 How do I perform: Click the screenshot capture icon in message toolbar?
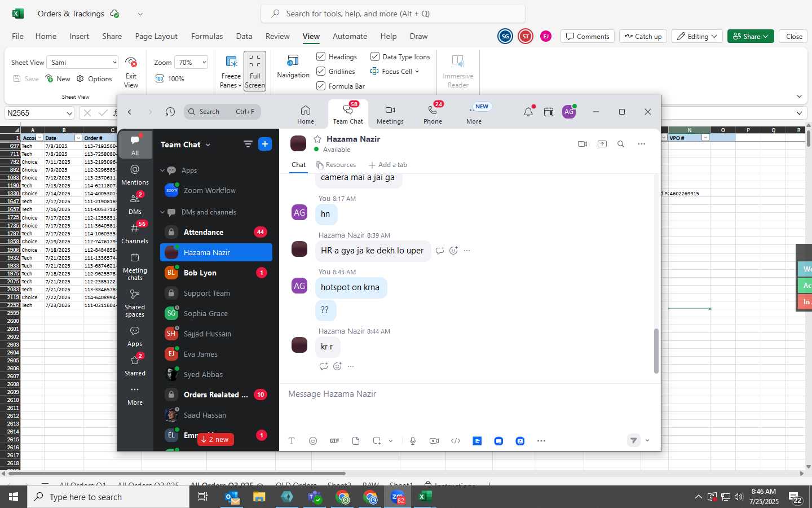click(x=377, y=441)
